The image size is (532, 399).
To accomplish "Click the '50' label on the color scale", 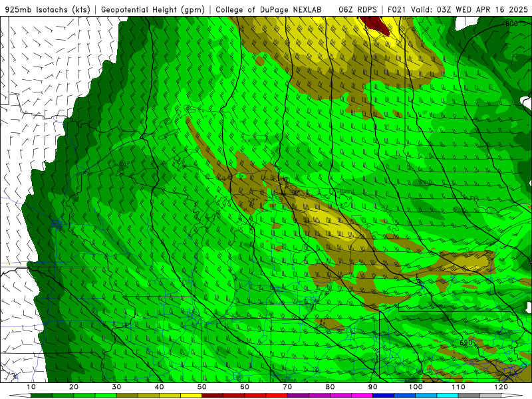I will tap(202, 387).
